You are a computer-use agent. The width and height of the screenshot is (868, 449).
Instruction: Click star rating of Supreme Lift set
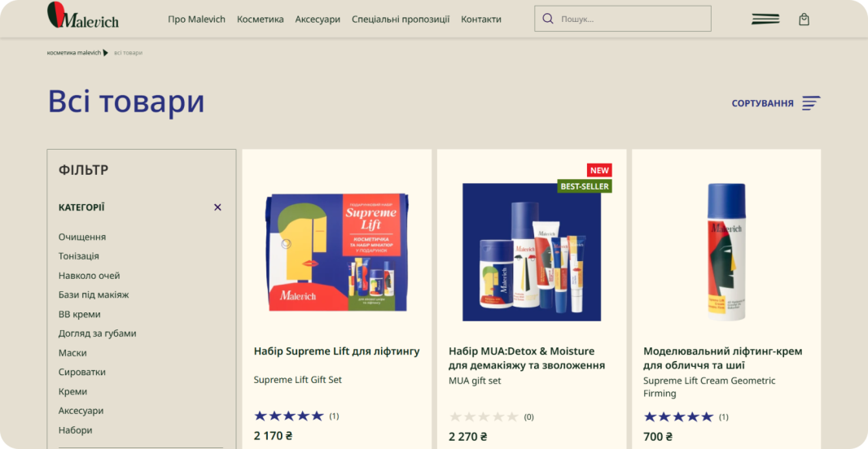[x=288, y=416]
